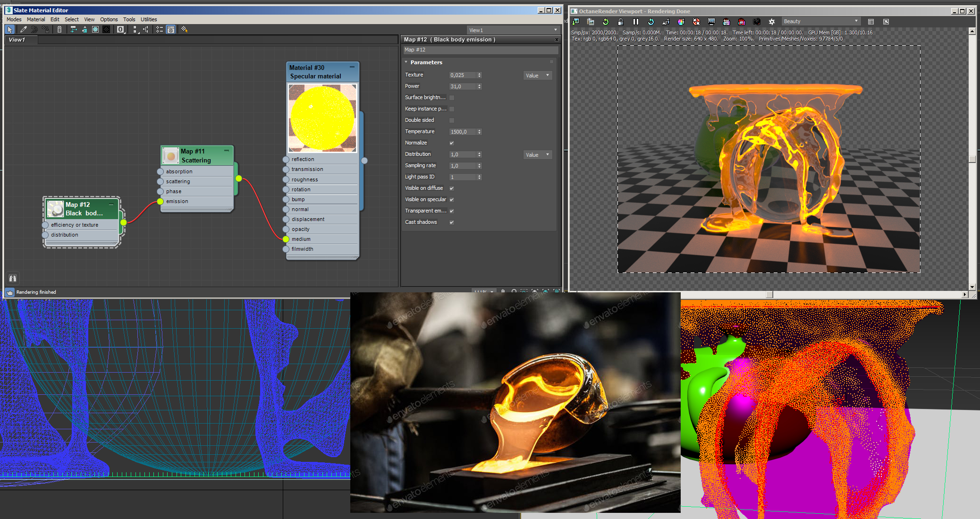980x519 pixels.
Task: Enable the Surface brightness checkbox
Action: 452,98
